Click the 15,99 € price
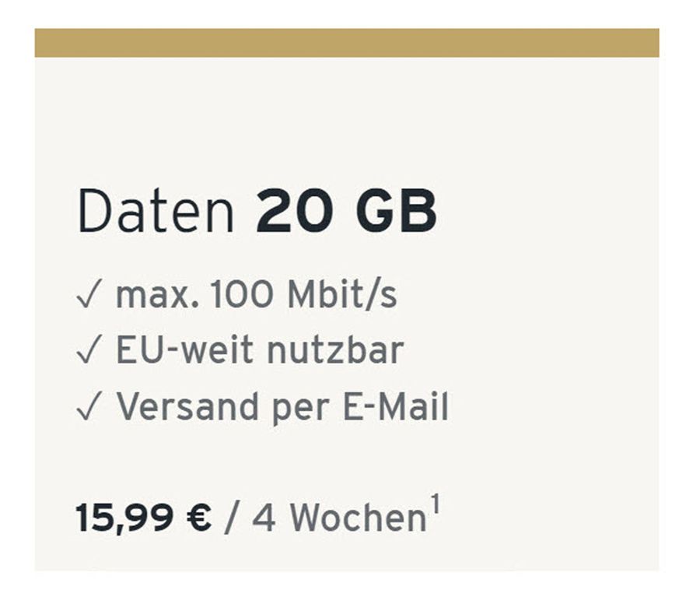 [144, 518]
